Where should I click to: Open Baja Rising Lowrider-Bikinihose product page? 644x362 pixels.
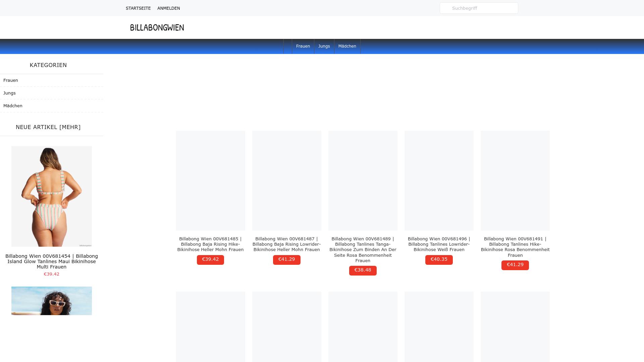pos(286,244)
